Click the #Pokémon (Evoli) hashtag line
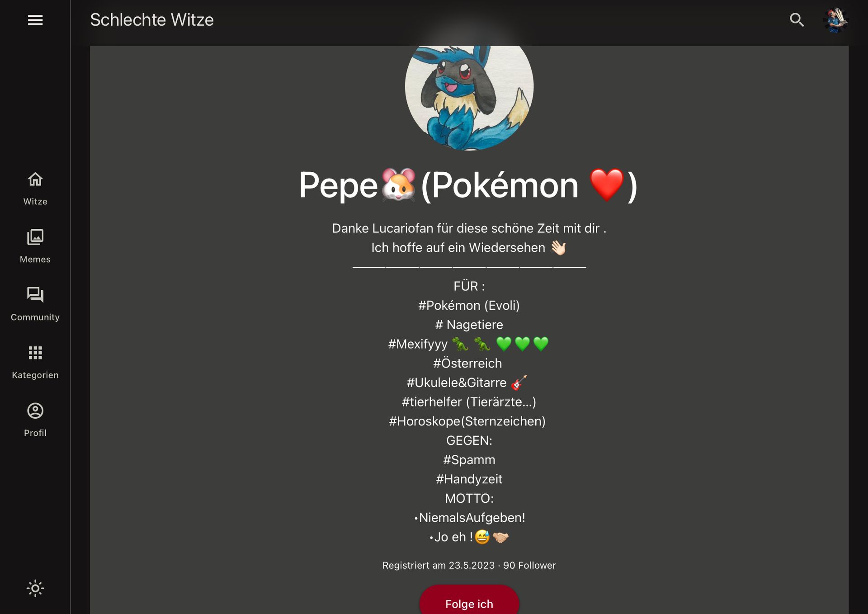 (469, 306)
